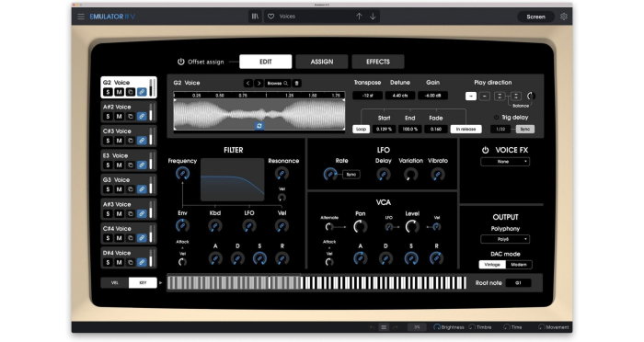Screen dimensions: 644x342
Task: Click the Filter Frequency knob
Action: click(x=182, y=174)
